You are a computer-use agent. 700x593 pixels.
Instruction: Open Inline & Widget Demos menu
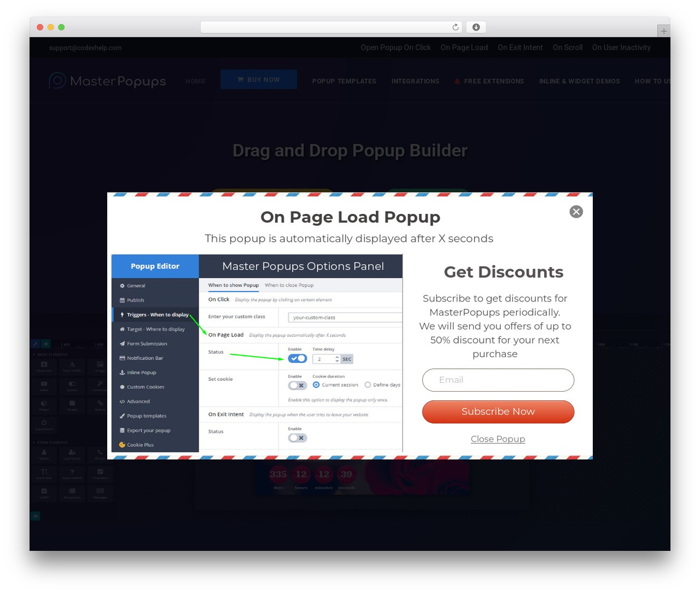pos(579,81)
